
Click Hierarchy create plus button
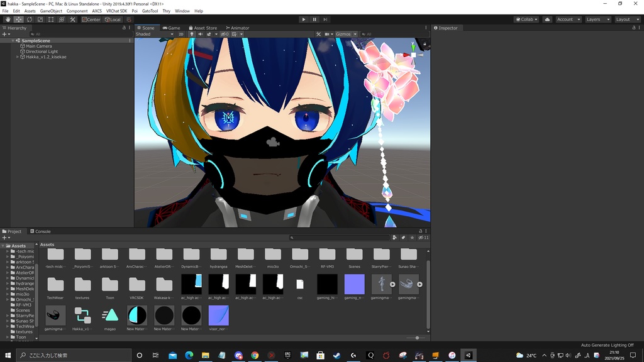pyautogui.click(x=6, y=34)
